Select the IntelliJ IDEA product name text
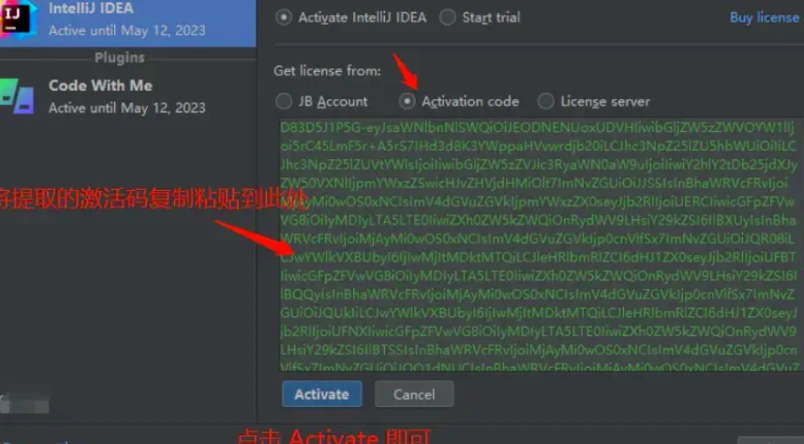Screen dimensions: 804x444 click(x=91, y=8)
